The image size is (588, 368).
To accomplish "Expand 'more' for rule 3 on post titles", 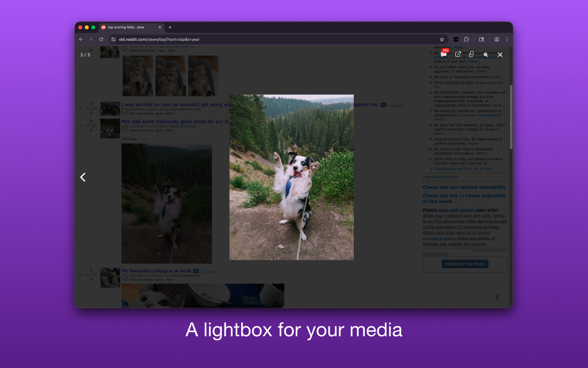I will 482,71.
